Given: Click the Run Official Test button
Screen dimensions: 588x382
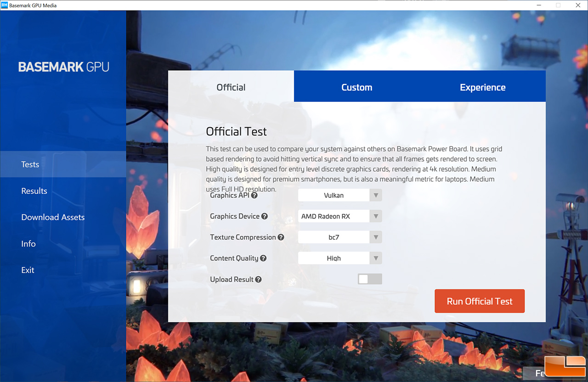Looking at the screenshot, I should [480, 301].
